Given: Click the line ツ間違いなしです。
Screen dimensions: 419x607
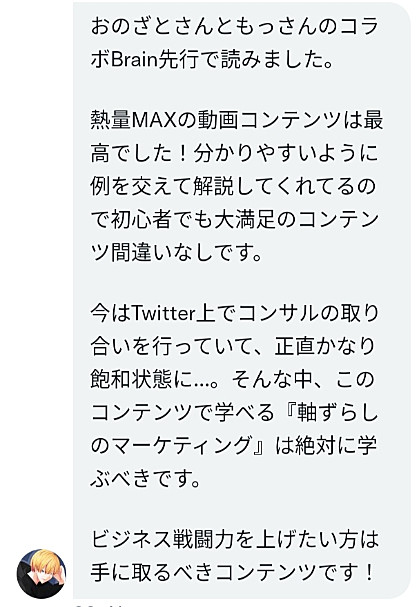Looking at the screenshot, I should click(x=177, y=253).
